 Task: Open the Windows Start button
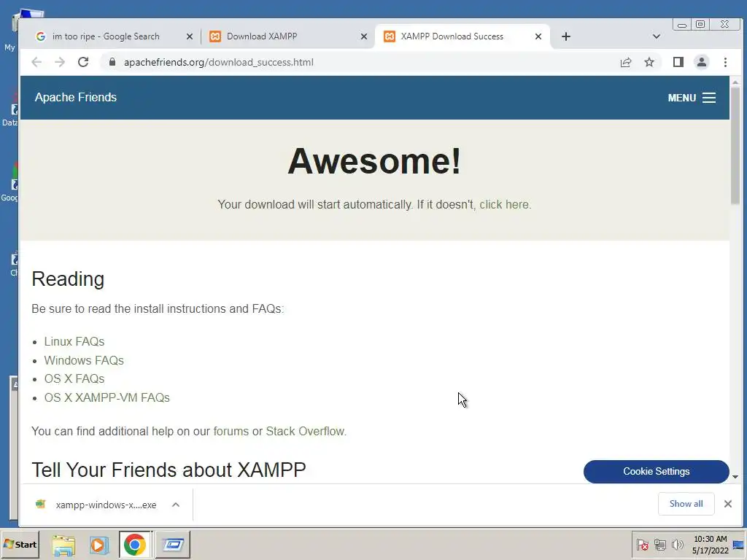click(20, 544)
